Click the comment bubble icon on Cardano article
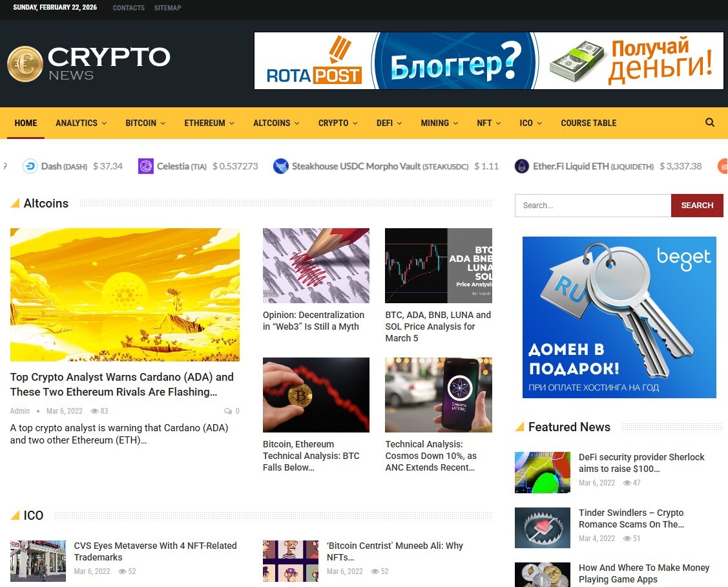 coord(227,411)
